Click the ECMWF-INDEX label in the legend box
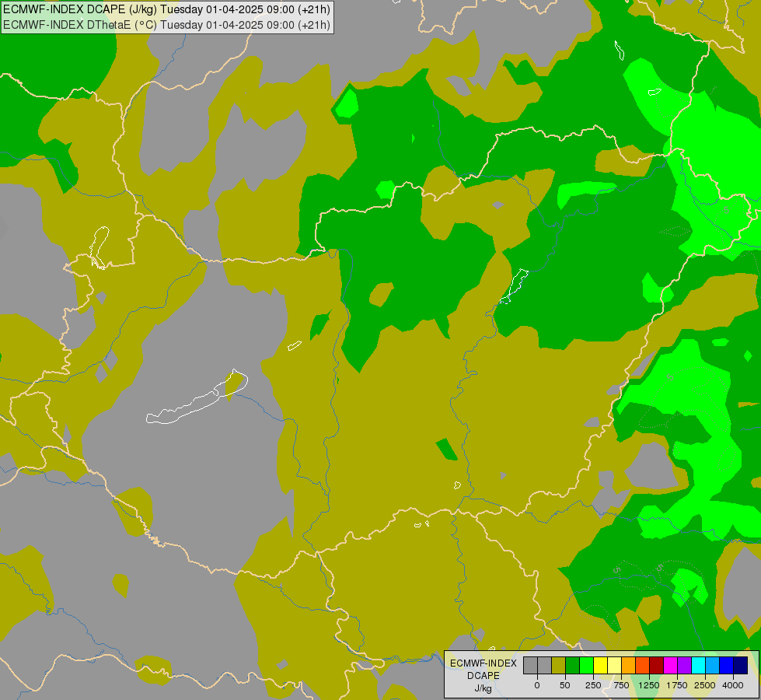 click(x=483, y=663)
